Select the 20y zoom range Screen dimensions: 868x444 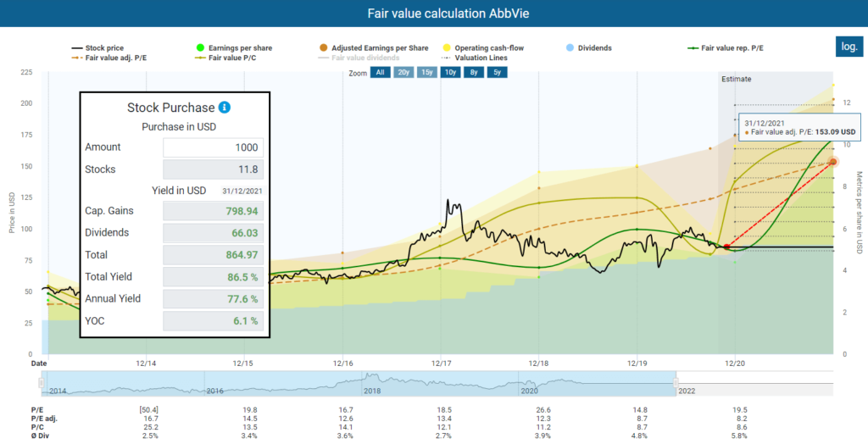(403, 73)
